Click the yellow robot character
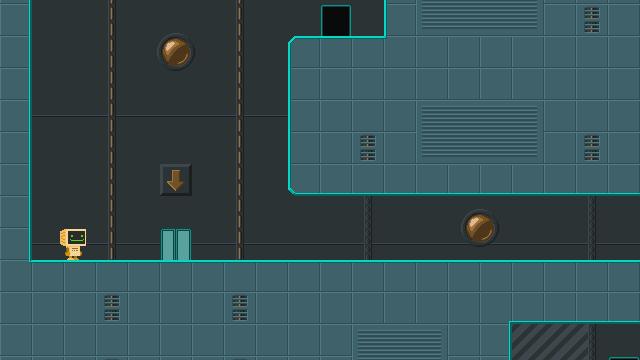 tap(73, 244)
